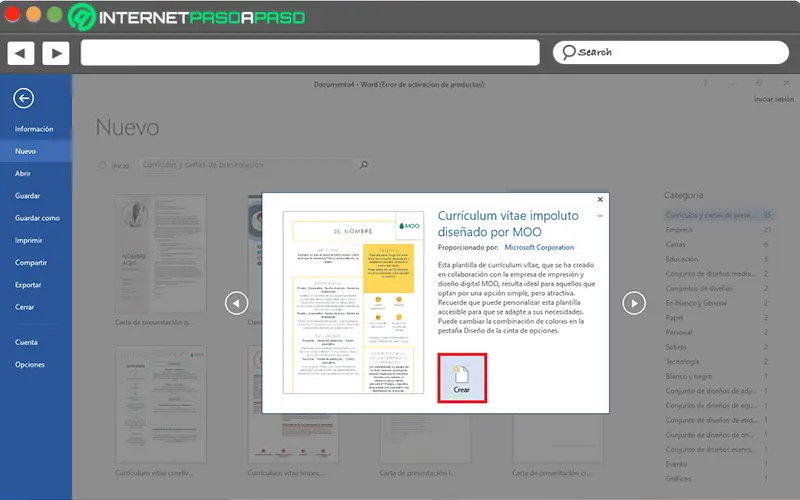Choose Guardar como in the sidebar
800x500 pixels.
click(x=37, y=218)
